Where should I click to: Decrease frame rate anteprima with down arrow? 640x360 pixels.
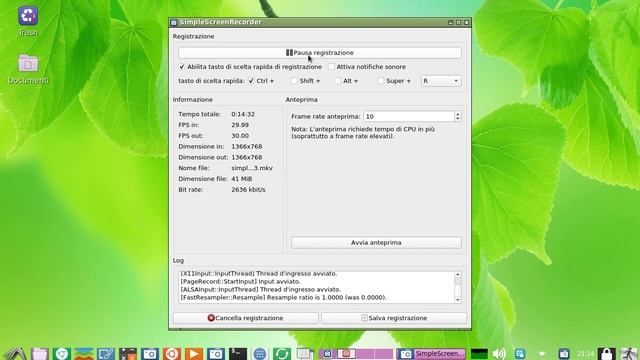458,119
